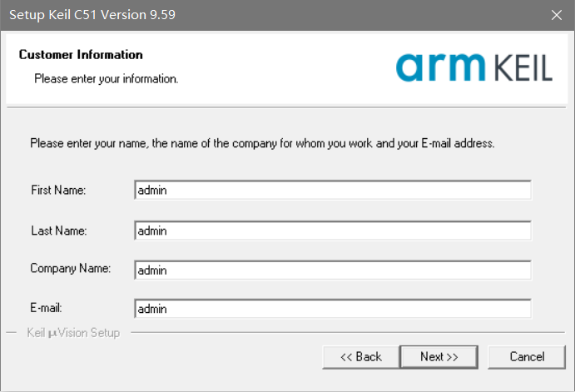575x392 pixels.
Task: Go back with the << Back button
Action: point(361,357)
